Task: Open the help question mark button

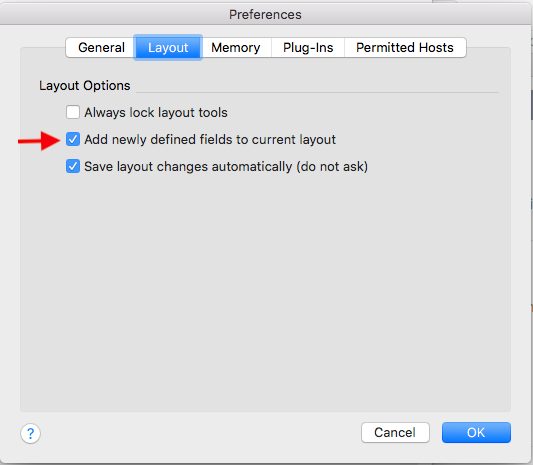Action: [x=31, y=433]
